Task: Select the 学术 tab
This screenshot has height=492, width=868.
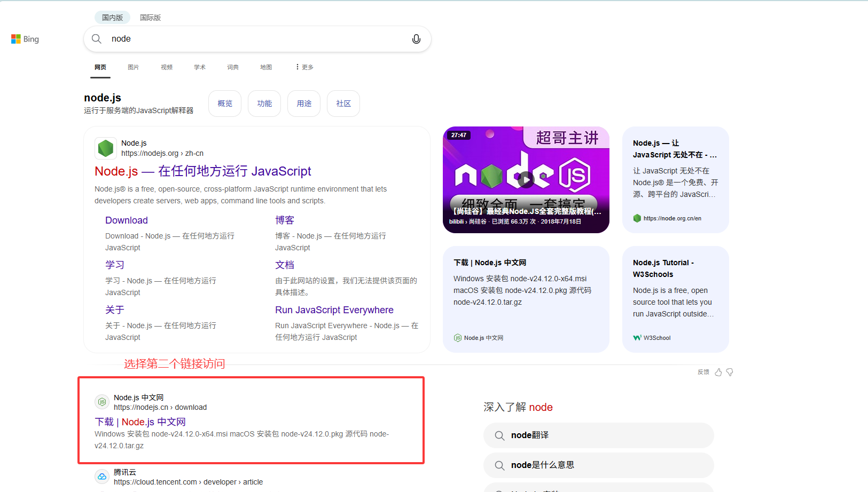Action: [200, 67]
